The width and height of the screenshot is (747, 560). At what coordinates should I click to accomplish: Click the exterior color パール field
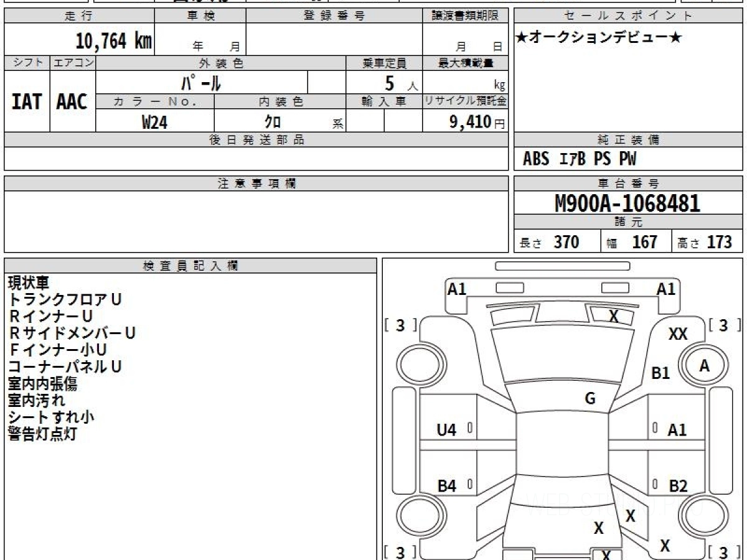(x=201, y=83)
